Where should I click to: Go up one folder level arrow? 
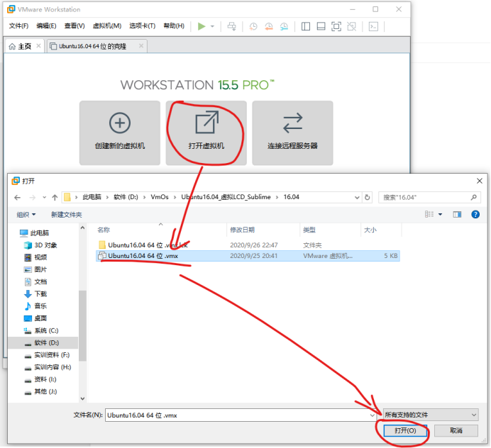55,197
